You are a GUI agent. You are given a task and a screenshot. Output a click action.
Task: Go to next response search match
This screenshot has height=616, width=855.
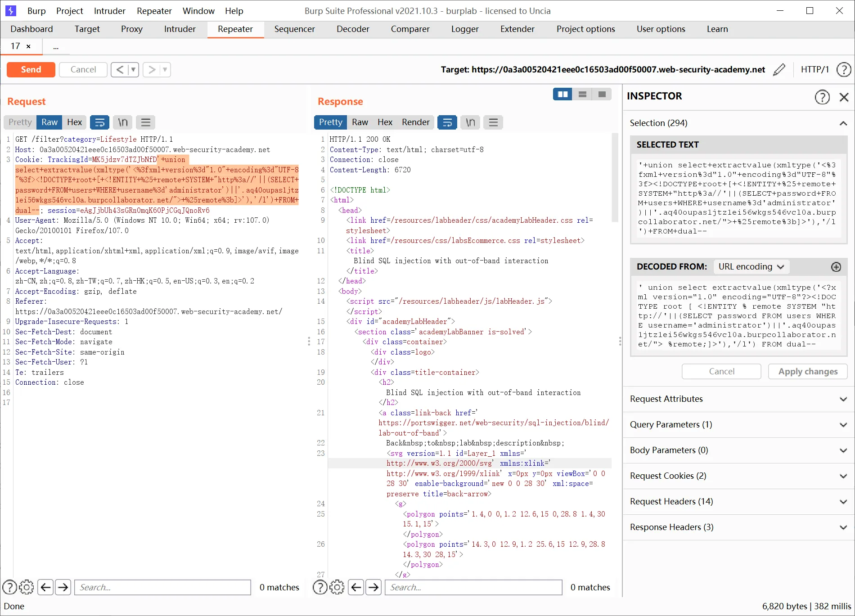(373, 587)
